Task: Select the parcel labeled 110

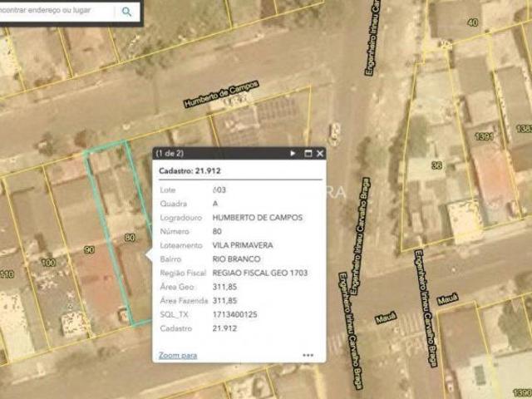Action: tap(7, 274)
